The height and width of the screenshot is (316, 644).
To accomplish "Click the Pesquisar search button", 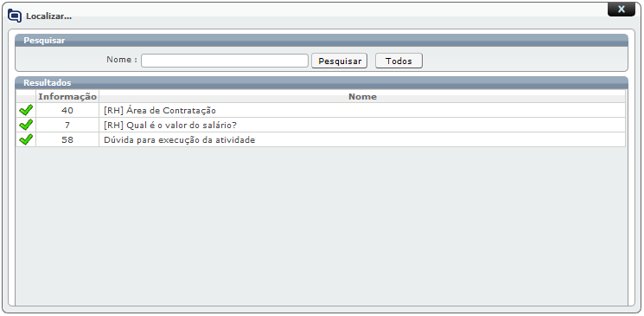I will 339,61.
